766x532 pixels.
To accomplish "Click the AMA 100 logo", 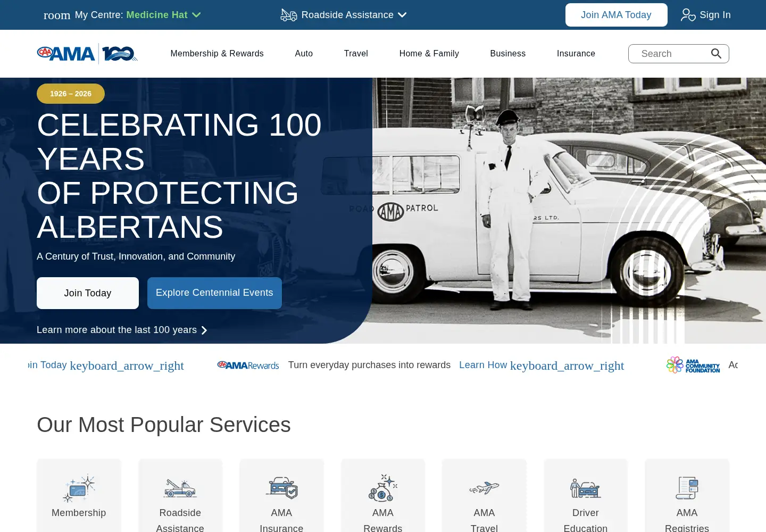I will click(87, 54).
